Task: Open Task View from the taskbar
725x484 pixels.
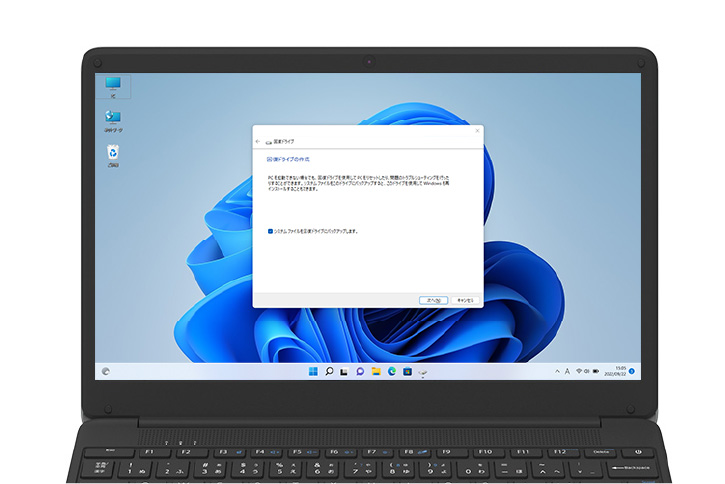Action: pos(344,372)
